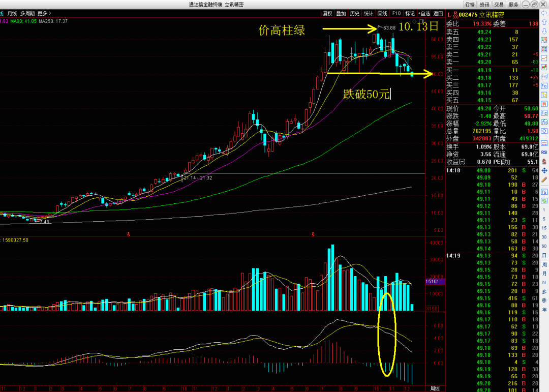
Task: Click the 画线 draw line button
Action: click(x=382, y=13)
